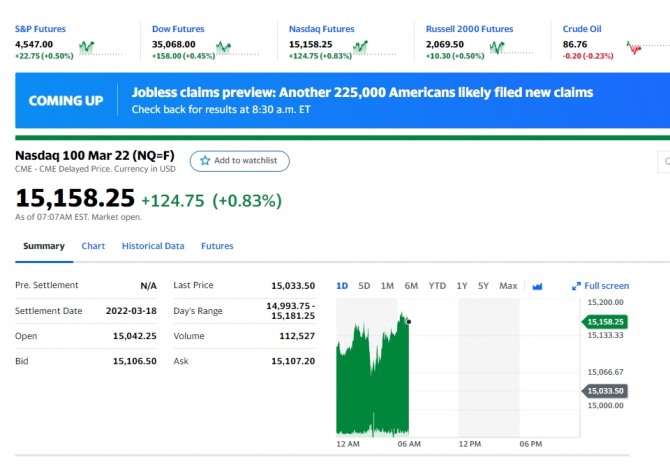Open the S&P Futures quote link
Image resolution: width=670 pixels, height=464 pixels.
(40, 29)
